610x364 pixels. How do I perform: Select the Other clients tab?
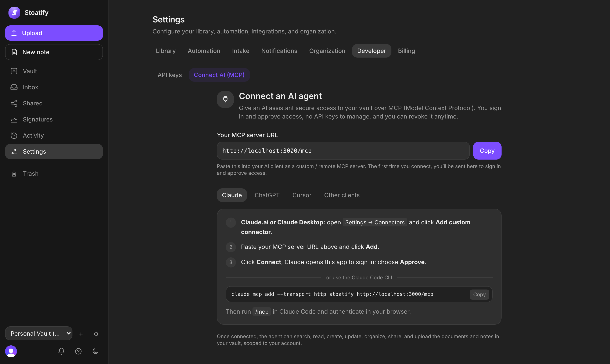pyautogui.click(x=342, y=195)
